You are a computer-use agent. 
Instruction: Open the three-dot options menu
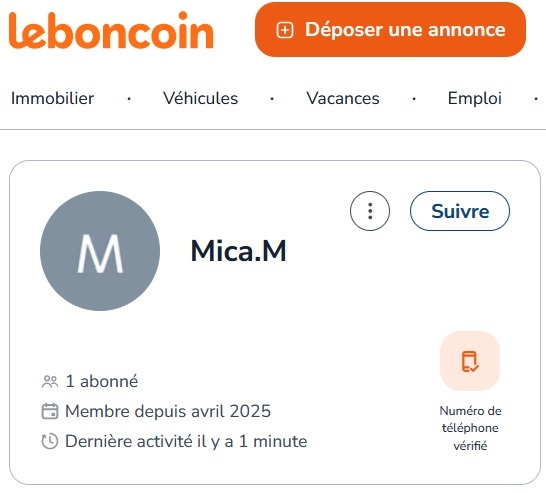(x=370, y=211)
